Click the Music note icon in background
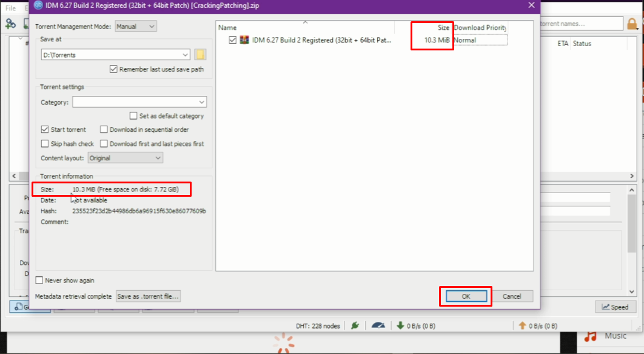The image size is (644, 354). coord(590,336)
